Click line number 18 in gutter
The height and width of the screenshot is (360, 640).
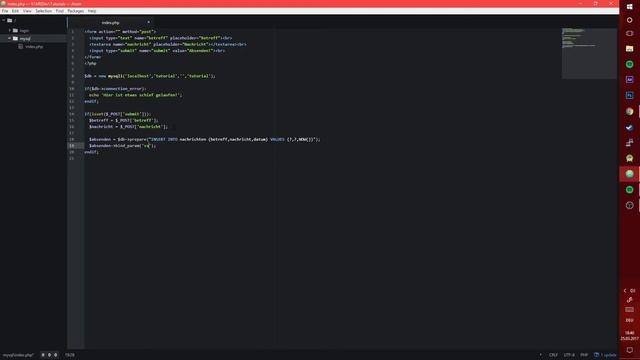[72, 140]
